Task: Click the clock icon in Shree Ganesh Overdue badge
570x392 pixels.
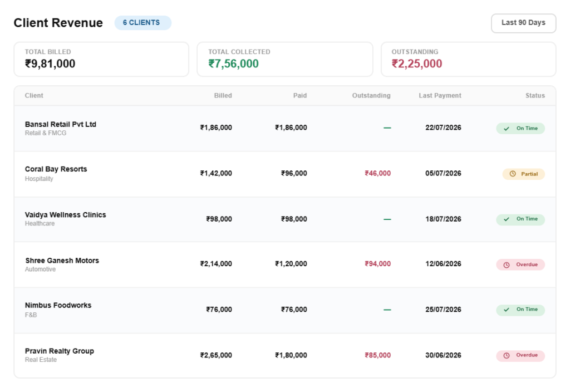Action: (507, 264)
